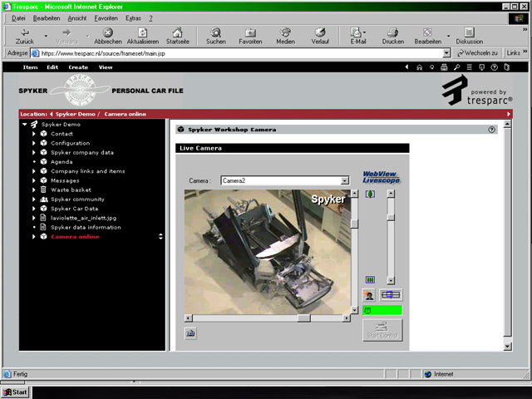Open the Tresparc Edit menu
This screenshot has width=532, height=399.
pyautogui.click(x=52, y=67)
